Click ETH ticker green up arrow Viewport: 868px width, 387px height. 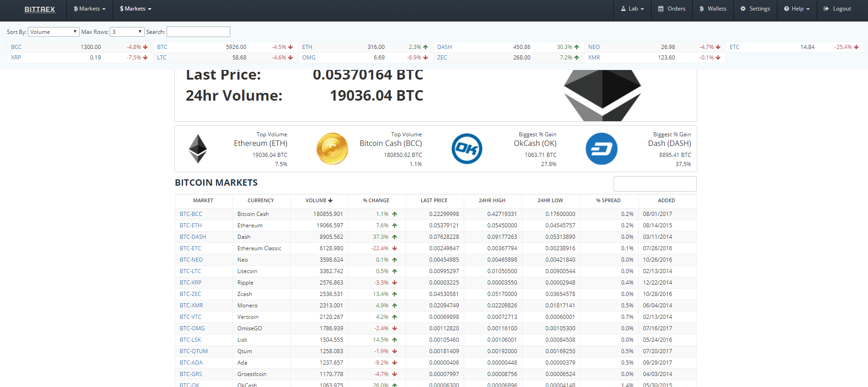coord(426,47)
